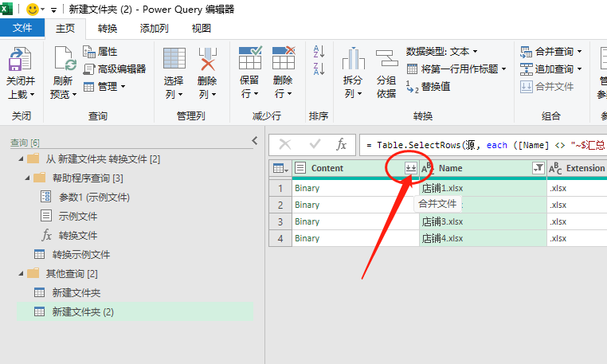Image resolution: width=607 pixels, height=364 pixels.
Task: Select the 转换示例文件 query
Action: coord(81,254)
